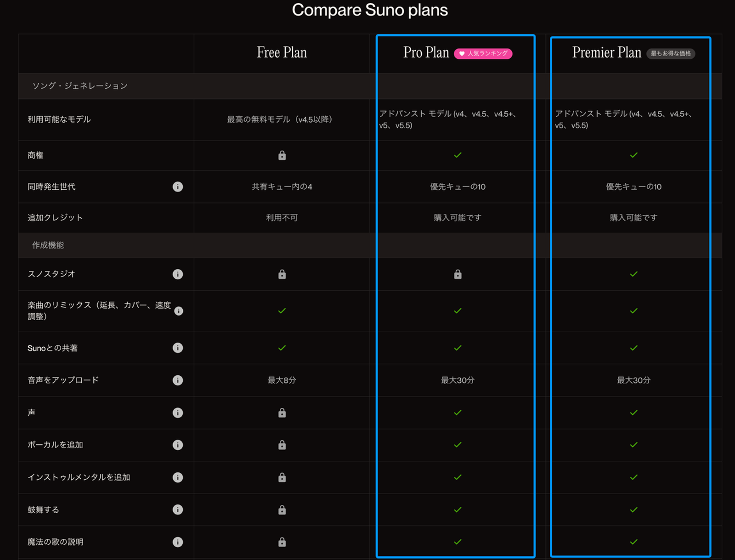Click Pro Plan checkmark for 鼓舞する
The height and width of the screenshot is (560, 735).
(458, 509)
